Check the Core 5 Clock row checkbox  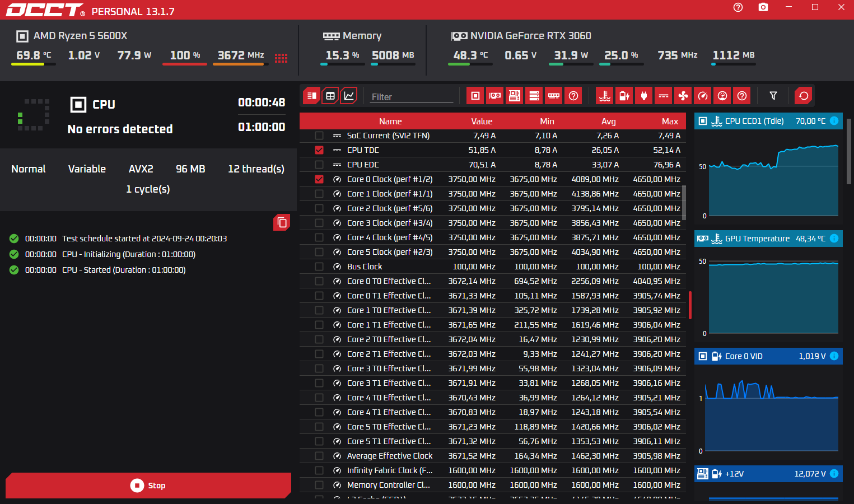[x=319, y=252]
